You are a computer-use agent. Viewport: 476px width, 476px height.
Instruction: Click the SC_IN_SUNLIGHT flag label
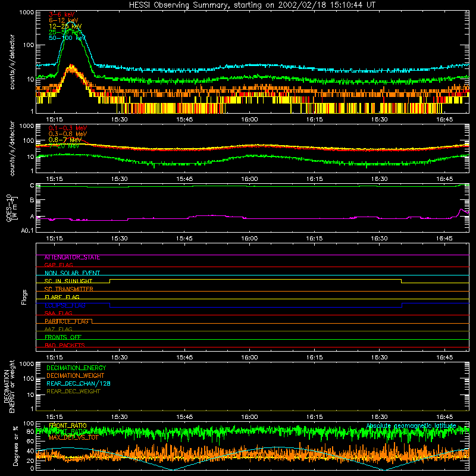pyautogui.click(x=68, y=281)
